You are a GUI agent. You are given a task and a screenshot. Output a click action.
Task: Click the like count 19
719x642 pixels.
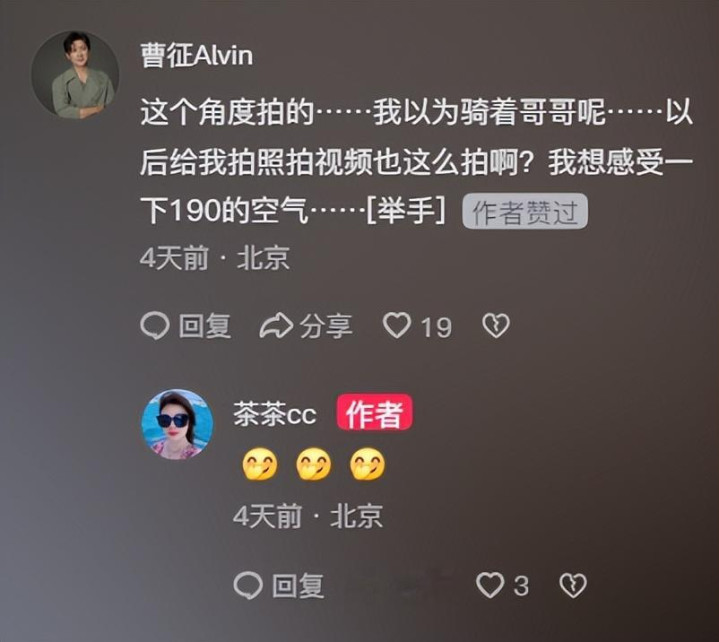pos(436,327)
